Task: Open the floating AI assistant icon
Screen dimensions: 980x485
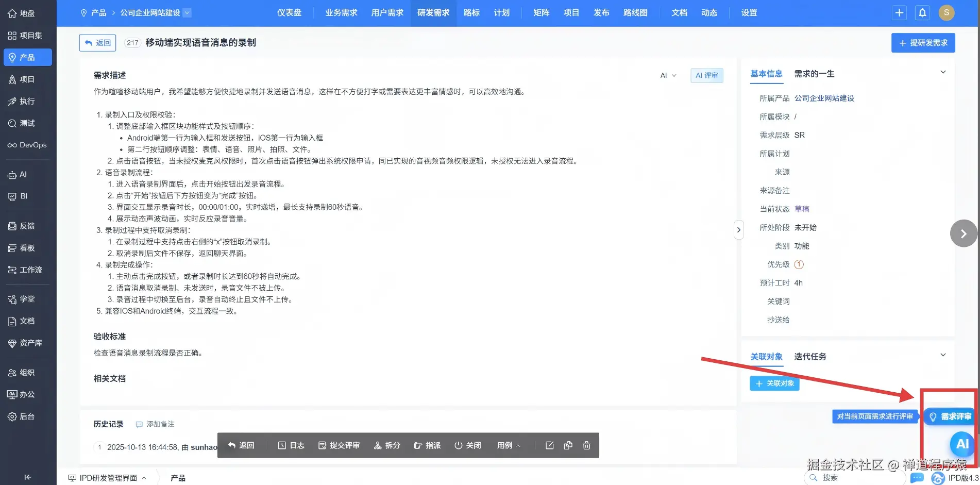Action: [961, 444]
